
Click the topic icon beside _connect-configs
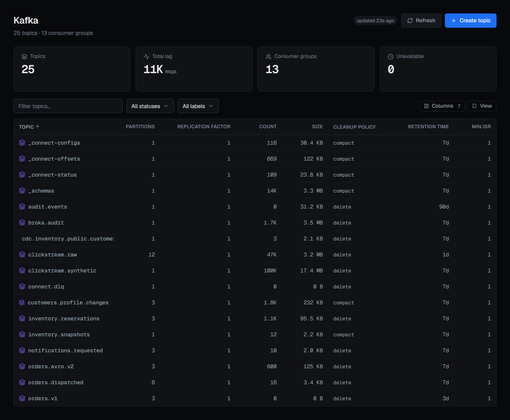[x=22, y=143]
